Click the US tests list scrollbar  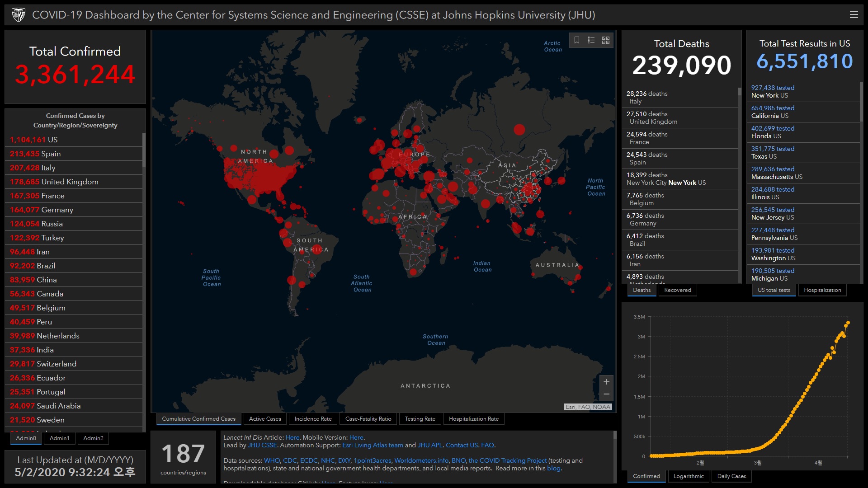pyautogui.click(x=861, y=102)
